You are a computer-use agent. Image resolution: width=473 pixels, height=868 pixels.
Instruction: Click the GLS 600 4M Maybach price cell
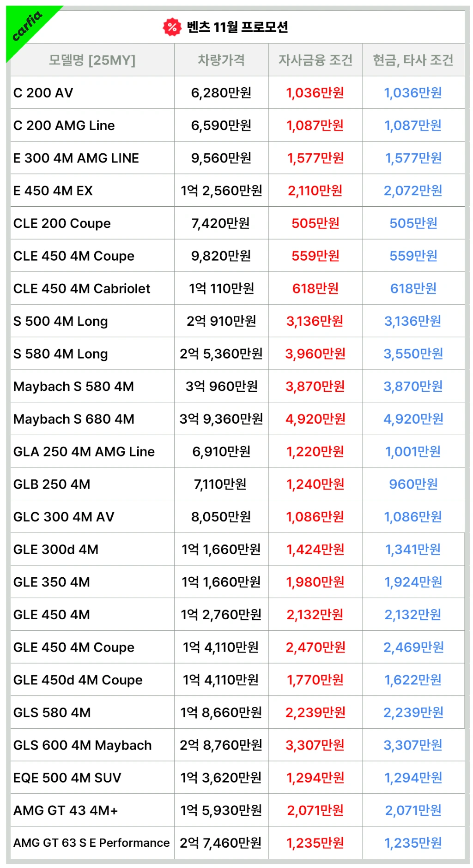click(x=221, y=745)
